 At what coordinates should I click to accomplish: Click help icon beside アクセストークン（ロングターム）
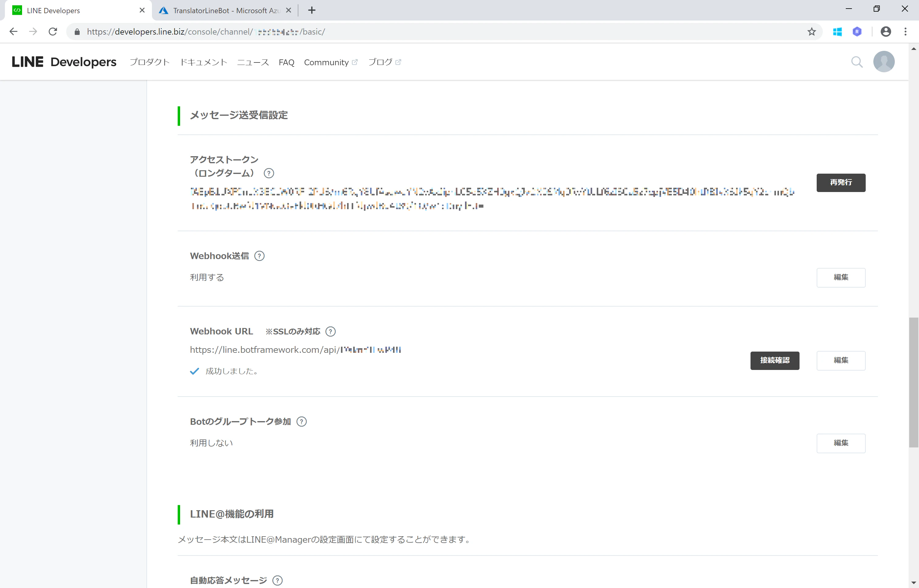(269, 173)
